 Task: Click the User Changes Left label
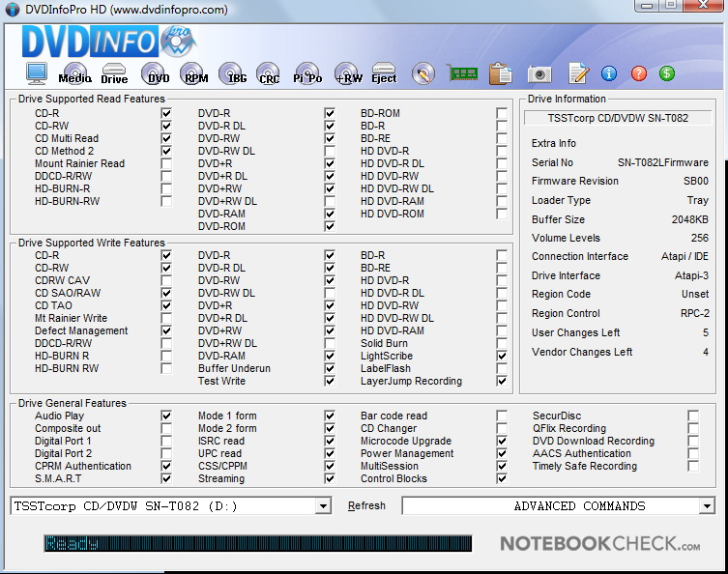575,332
